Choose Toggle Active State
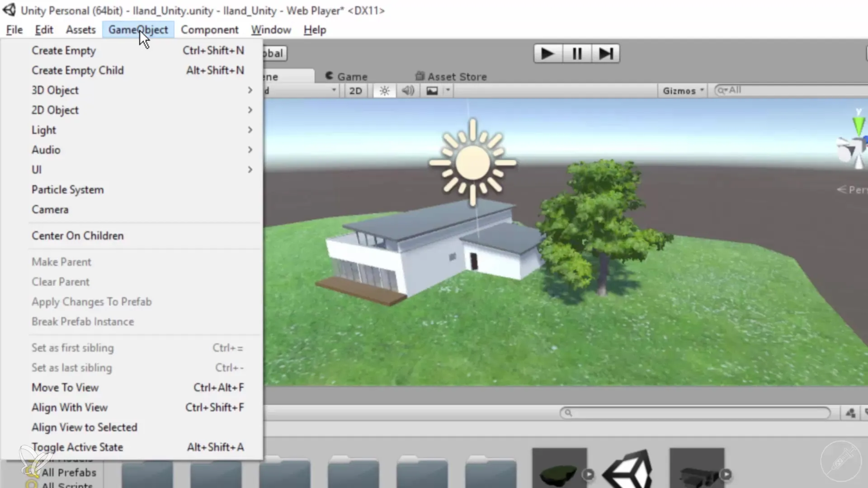The width and height of the screenshot is (868, 488). tap(132, 447)
